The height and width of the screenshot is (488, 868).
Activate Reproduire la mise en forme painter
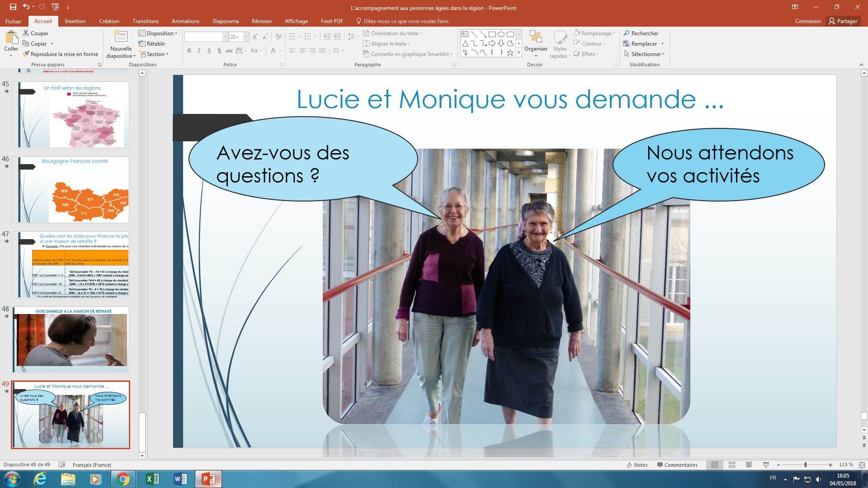click(60, 54)
